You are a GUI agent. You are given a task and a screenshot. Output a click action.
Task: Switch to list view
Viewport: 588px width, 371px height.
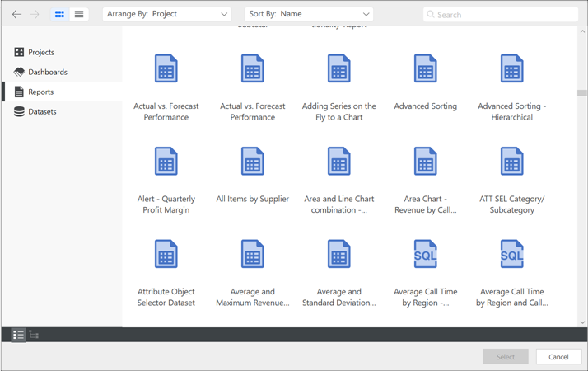pyautogui.click(x=79, y=14)
